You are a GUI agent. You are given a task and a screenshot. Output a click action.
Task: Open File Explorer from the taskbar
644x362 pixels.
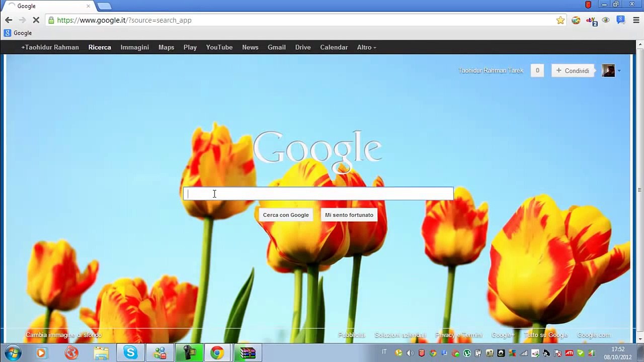(x=101, y=353)
